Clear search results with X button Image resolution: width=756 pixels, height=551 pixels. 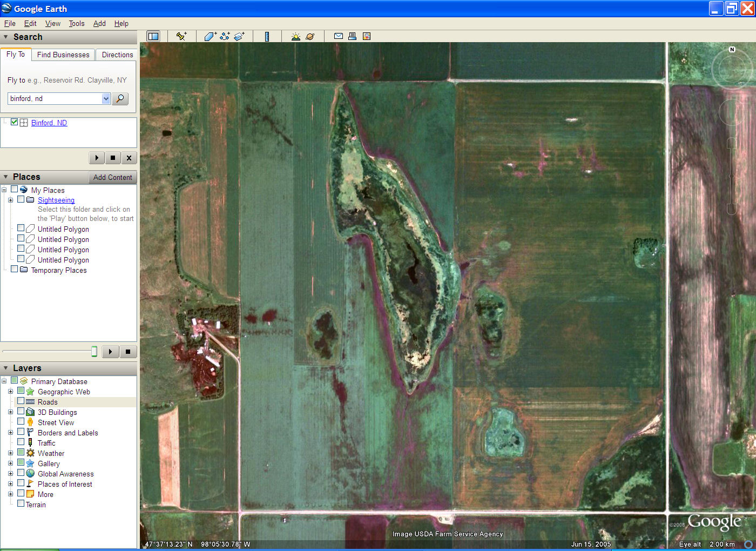tap(129, 158)
